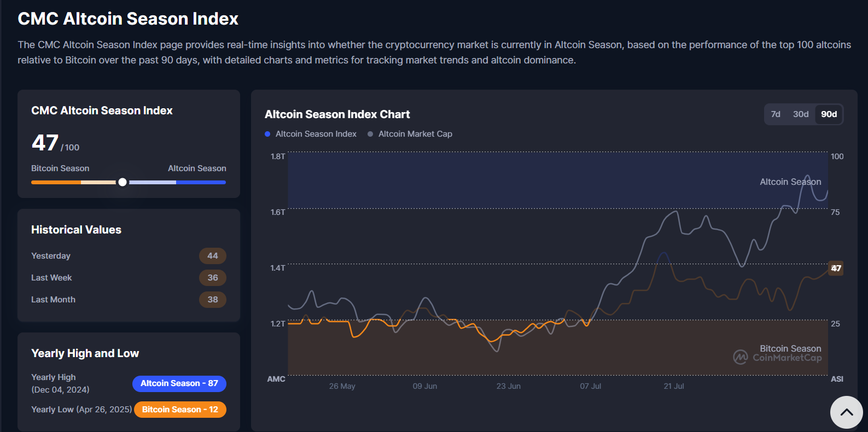Click the CMC Altcoin Season Index page heading
The height and width of the screenshot is (432, 868).
click(x=128, y=19)
